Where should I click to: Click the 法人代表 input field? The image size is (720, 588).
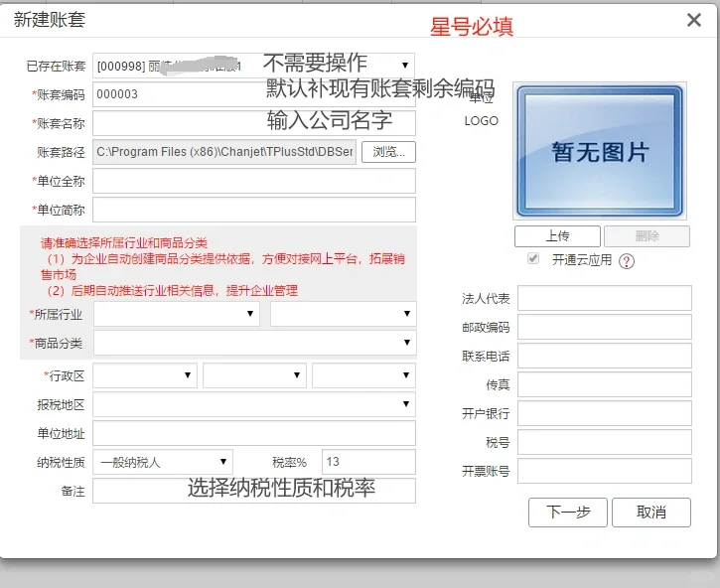(x=605, y=298)
